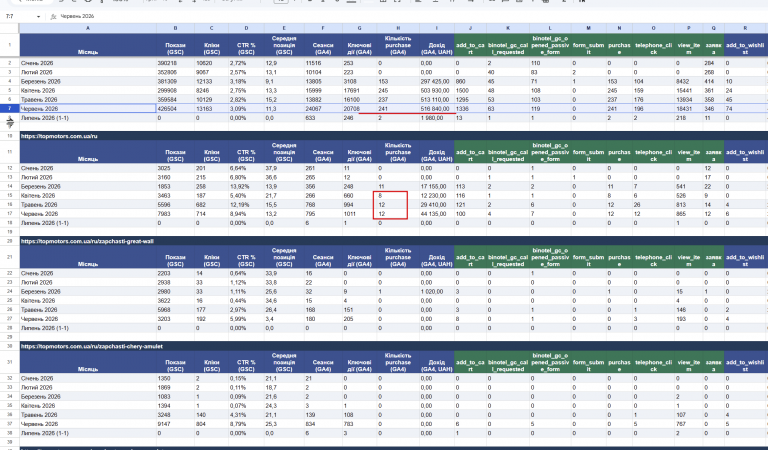Click Дохід (GA4, UAH) header in row 1
768x450 pixels.
[437, 45]
